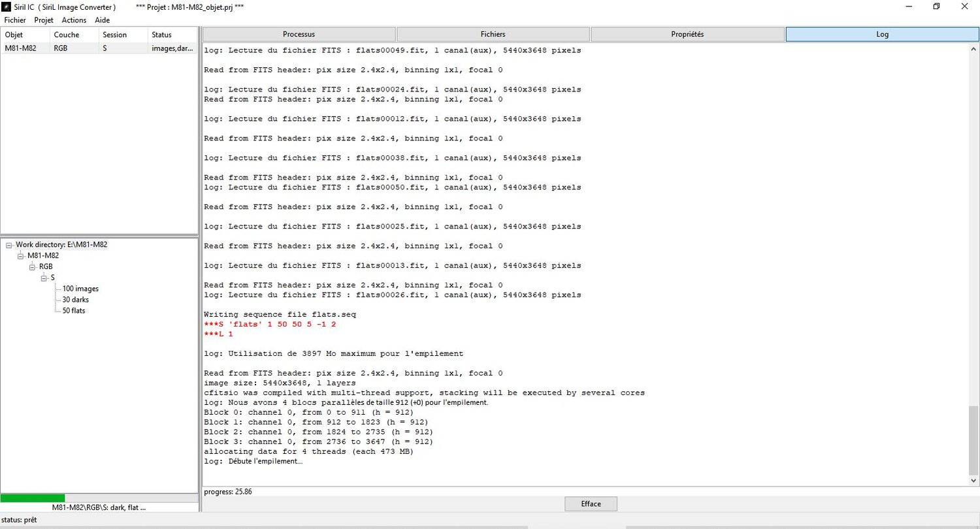
Task: Click the log scrollbar up arrow
Action: [973, 50]
